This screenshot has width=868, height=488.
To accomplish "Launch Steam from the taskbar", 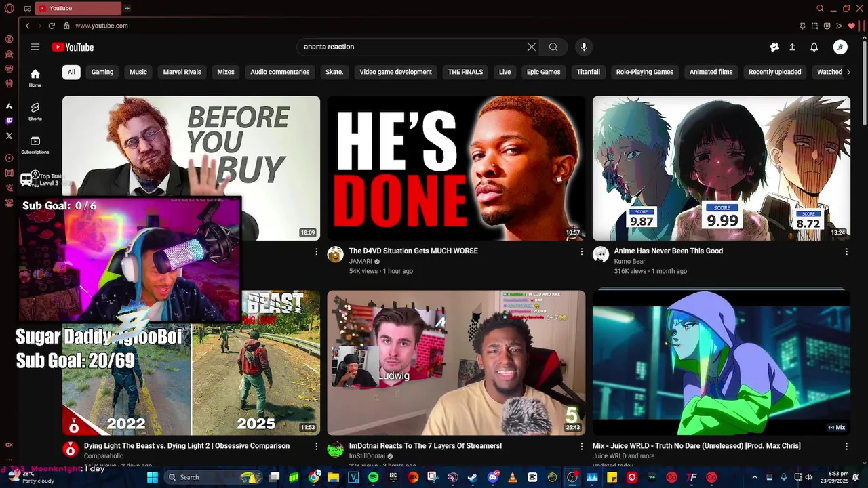I will pyautogui.click(x=473, y=477).
